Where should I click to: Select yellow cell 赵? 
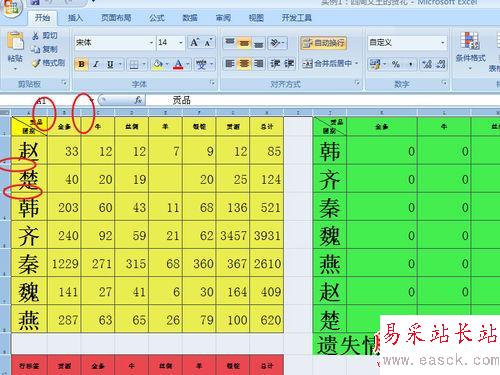click(29, 151)
